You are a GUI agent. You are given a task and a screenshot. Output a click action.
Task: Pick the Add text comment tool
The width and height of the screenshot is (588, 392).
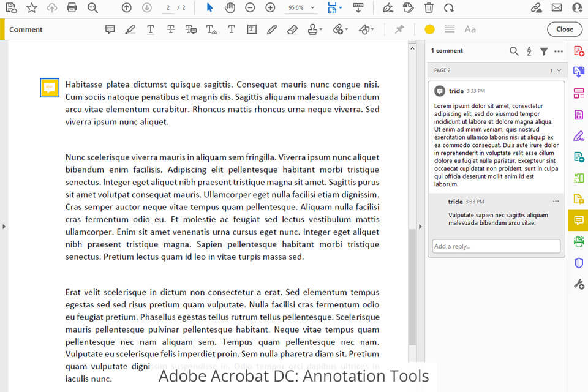(232, 29)
